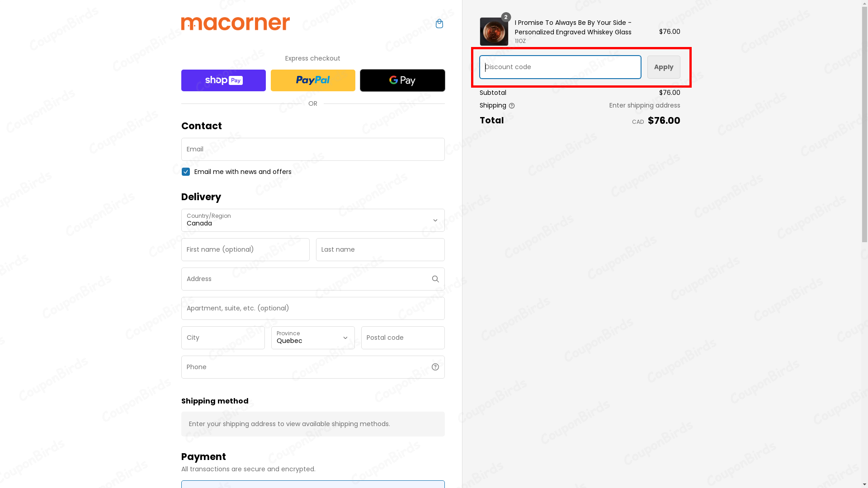Click the Last name field

(380, 249)
